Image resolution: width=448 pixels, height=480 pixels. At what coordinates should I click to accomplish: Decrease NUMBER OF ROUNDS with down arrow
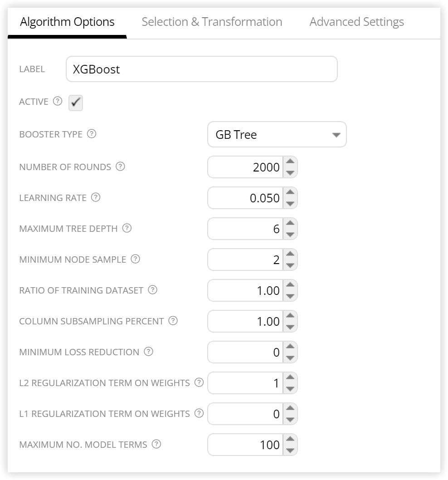click(290, 173)
